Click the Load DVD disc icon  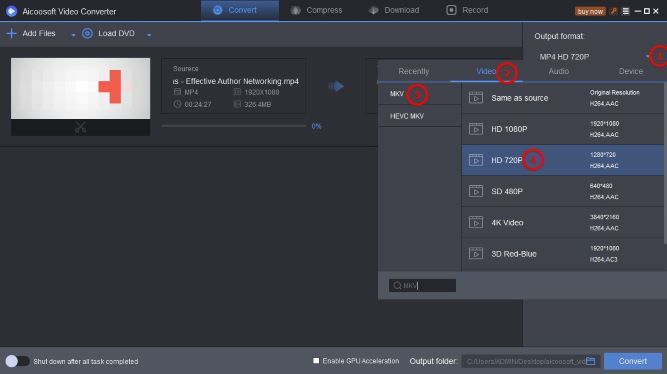87,33
